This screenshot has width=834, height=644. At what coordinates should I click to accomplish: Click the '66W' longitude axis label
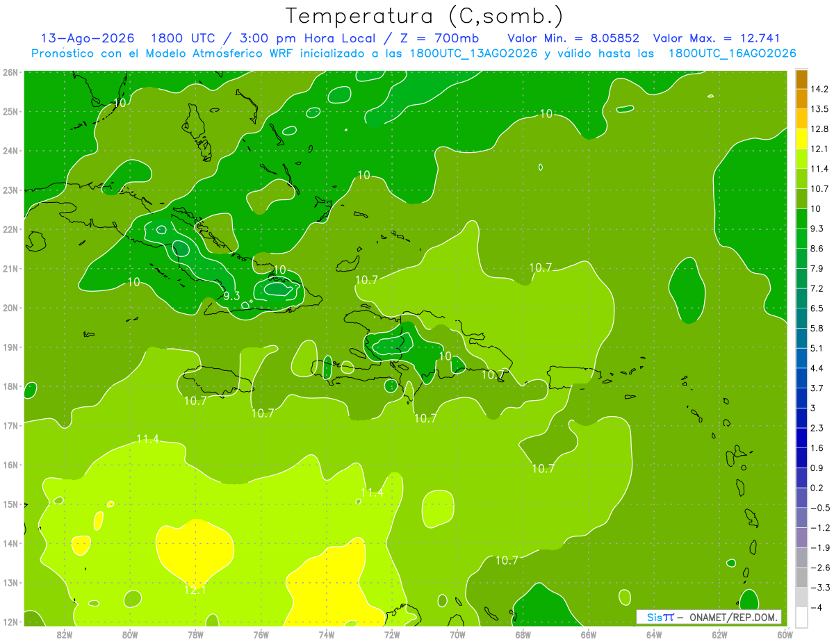(589, 634)
